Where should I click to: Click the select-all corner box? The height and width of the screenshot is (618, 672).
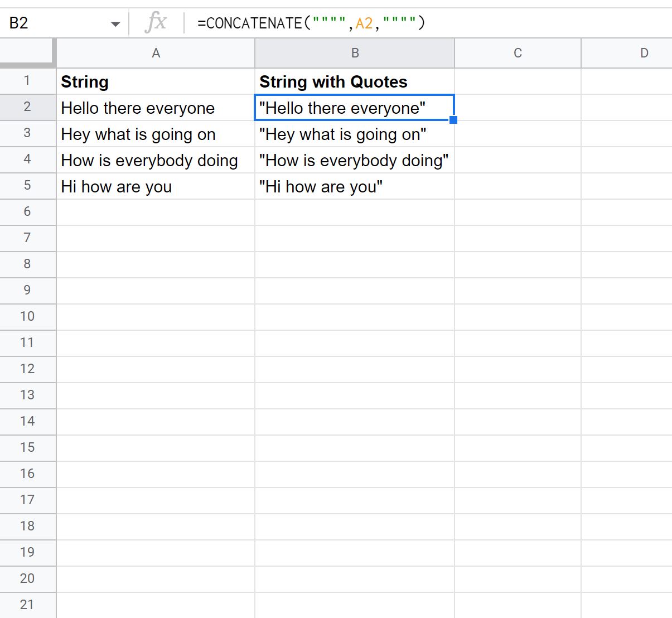tap(28, 53)
